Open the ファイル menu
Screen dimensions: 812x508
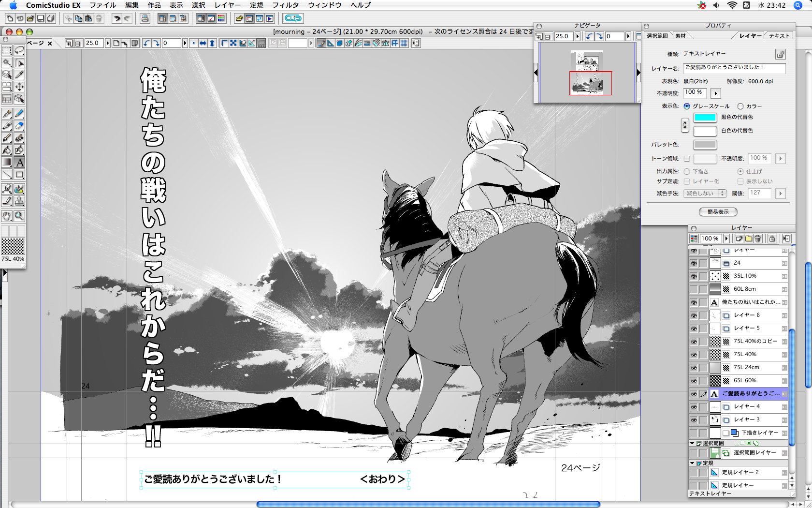click(102, 5)
